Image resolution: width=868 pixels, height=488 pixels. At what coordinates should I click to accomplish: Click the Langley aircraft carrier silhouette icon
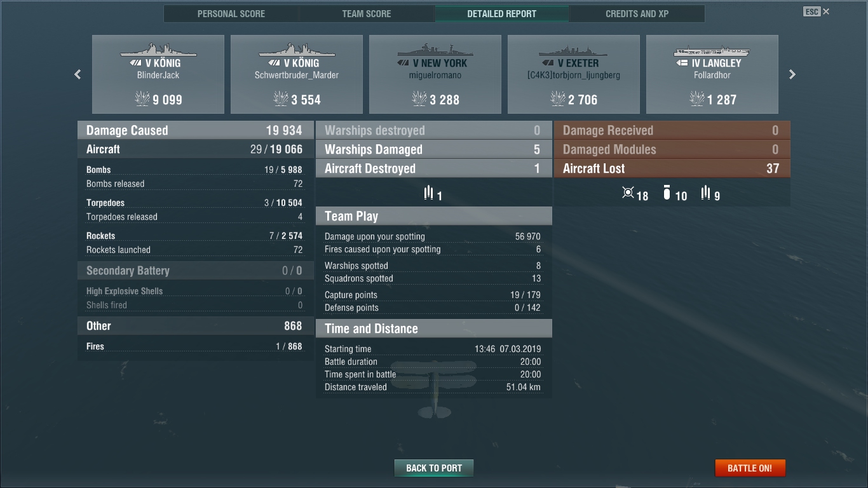pos(712,50)
